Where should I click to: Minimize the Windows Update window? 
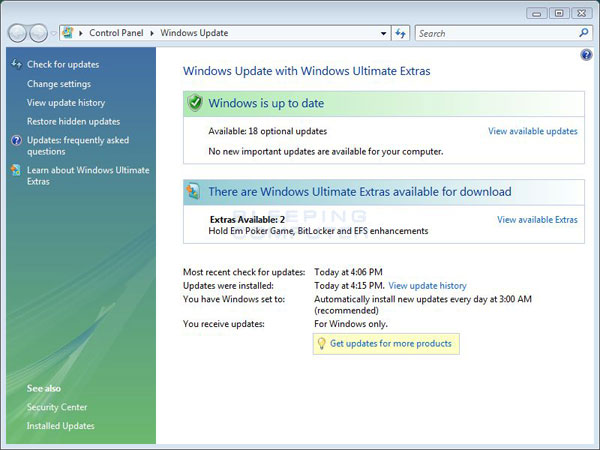click(536, 13)
